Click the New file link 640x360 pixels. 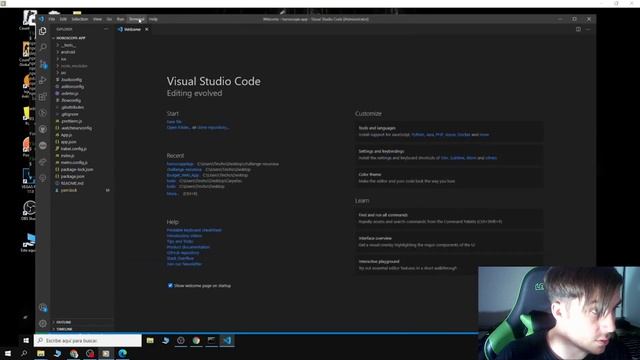(x=174, y=122)
